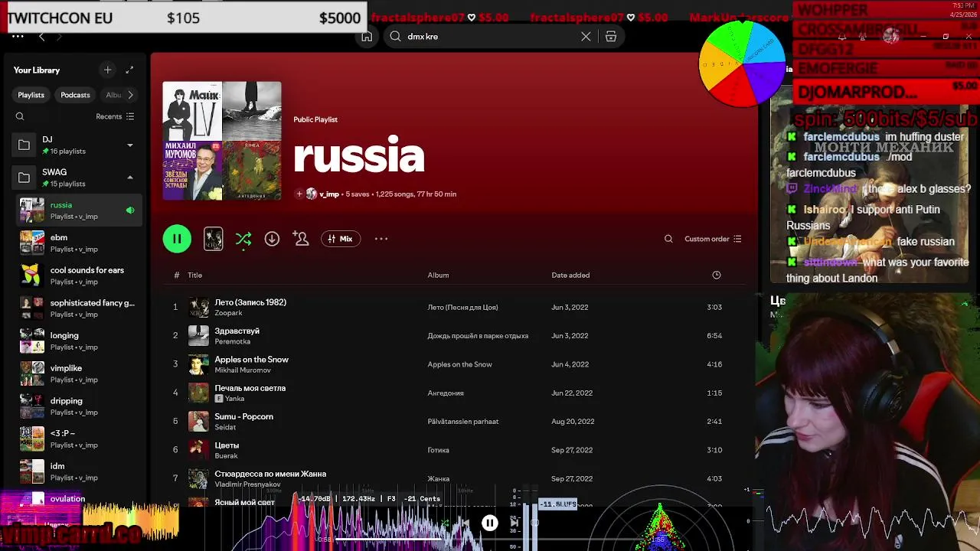Click the russia playlist cover collage
Image resolution: width=980 pixels, height=551 pixels.
point(222,141)
